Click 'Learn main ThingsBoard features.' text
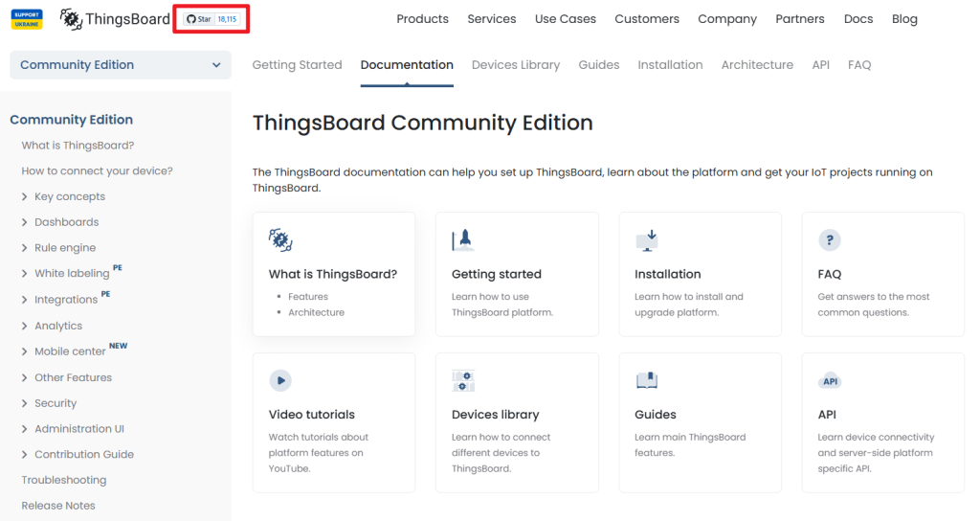 (x=690, y=444)
